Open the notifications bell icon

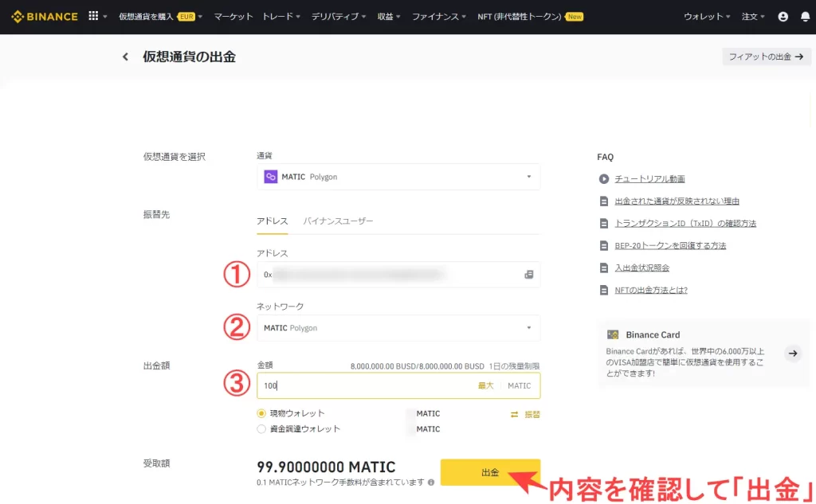(x=805, y=17)
